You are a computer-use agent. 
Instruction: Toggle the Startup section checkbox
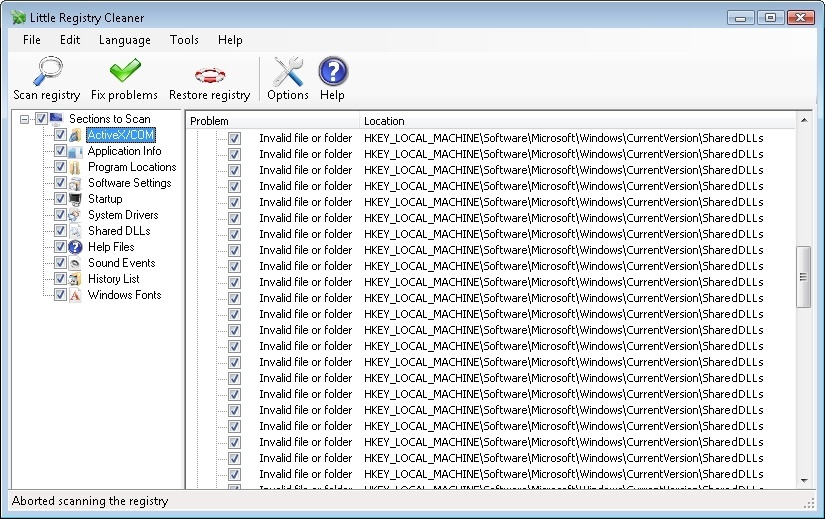(x=60, y=199)
